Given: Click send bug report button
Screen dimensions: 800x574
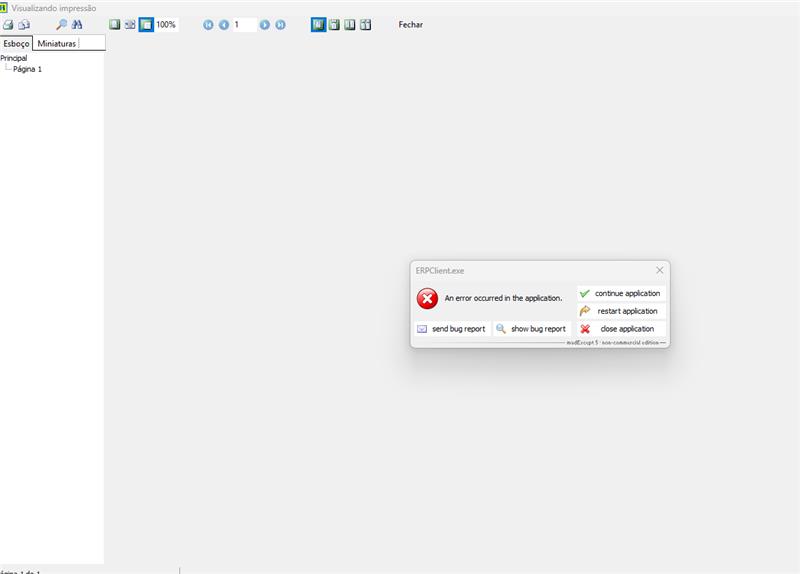Looking at the screenshot, I should click(451, 329).
